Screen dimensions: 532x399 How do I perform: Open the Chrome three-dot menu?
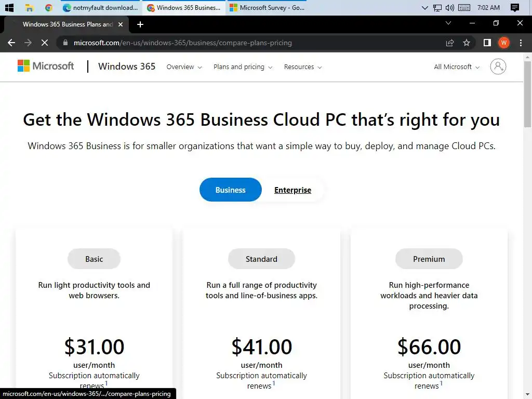click(521, 43)
